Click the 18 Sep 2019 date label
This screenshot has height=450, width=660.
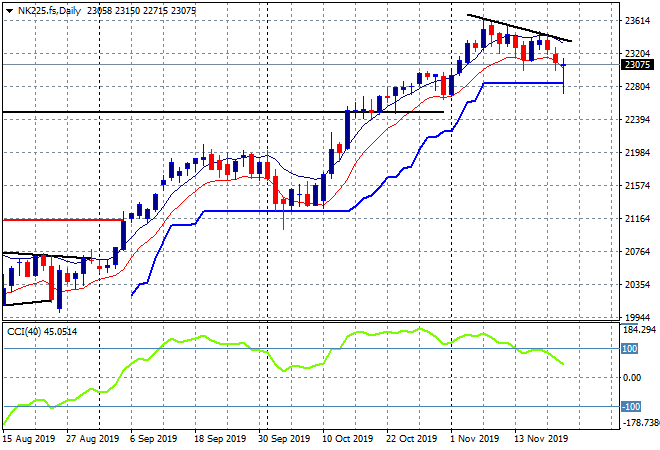(220, 439)
